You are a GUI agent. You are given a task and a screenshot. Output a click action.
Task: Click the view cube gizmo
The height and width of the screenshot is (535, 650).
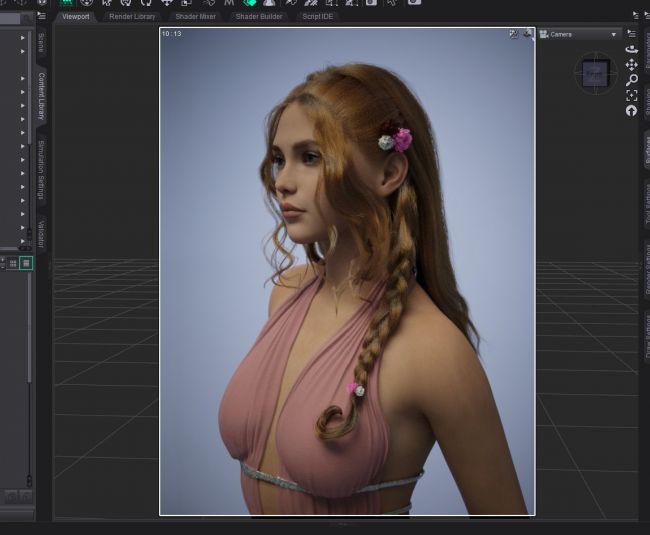(x=595, y=73)
